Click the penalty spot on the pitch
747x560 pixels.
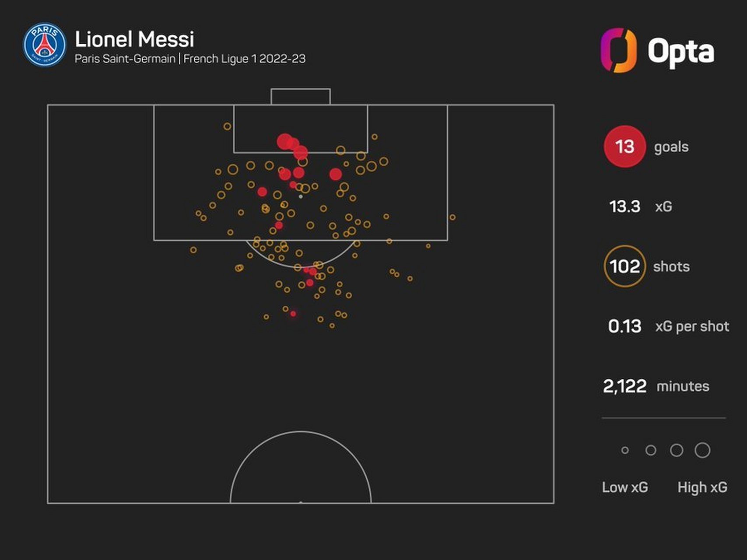(301, 196)
